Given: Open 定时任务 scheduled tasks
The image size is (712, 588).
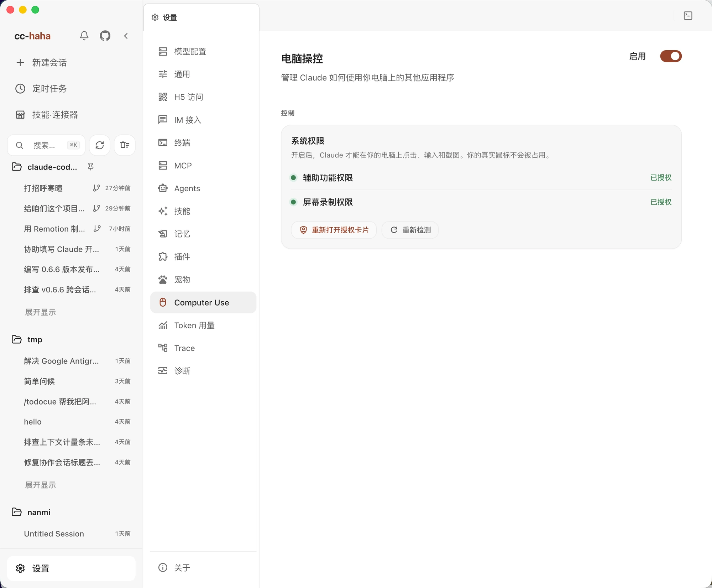Looking at the screenshot, I should pos(71,89).
